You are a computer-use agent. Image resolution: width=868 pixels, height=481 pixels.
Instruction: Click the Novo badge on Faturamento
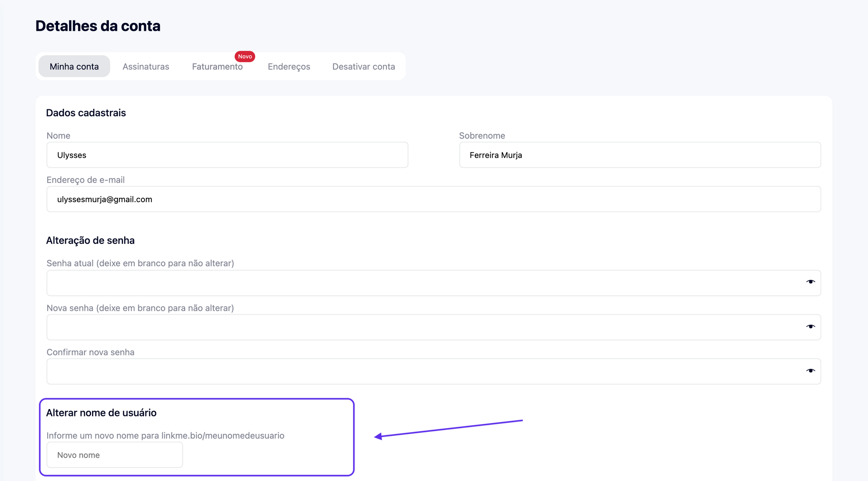pyautogui.click(x=245, y=56)
